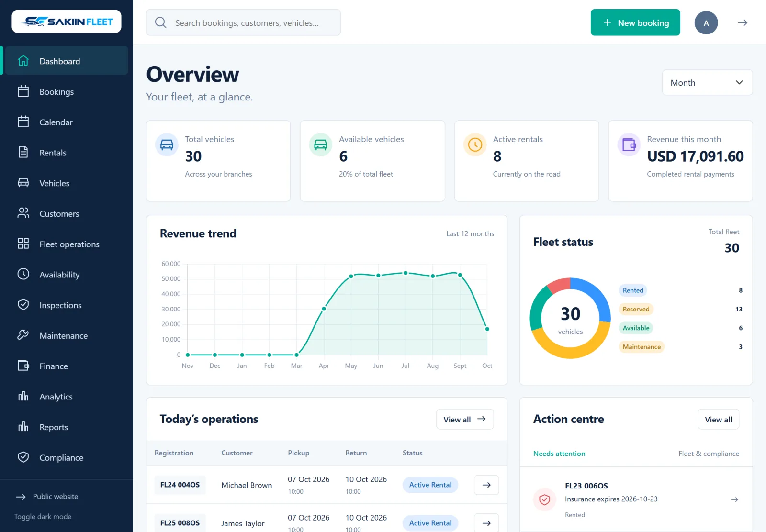Click the Vehicles car icon in sidebar
The image size is (766, 532).
pos(23,183)
